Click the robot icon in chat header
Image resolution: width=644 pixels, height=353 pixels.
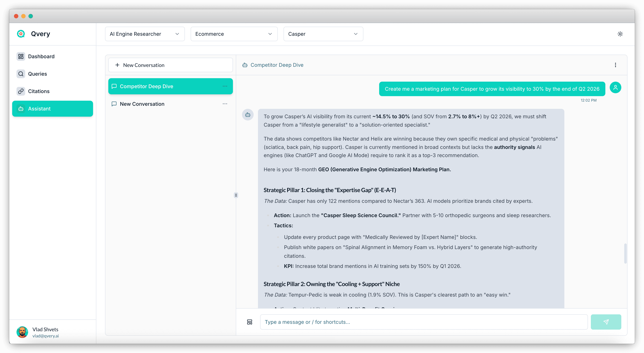click(x=245, y=65)
